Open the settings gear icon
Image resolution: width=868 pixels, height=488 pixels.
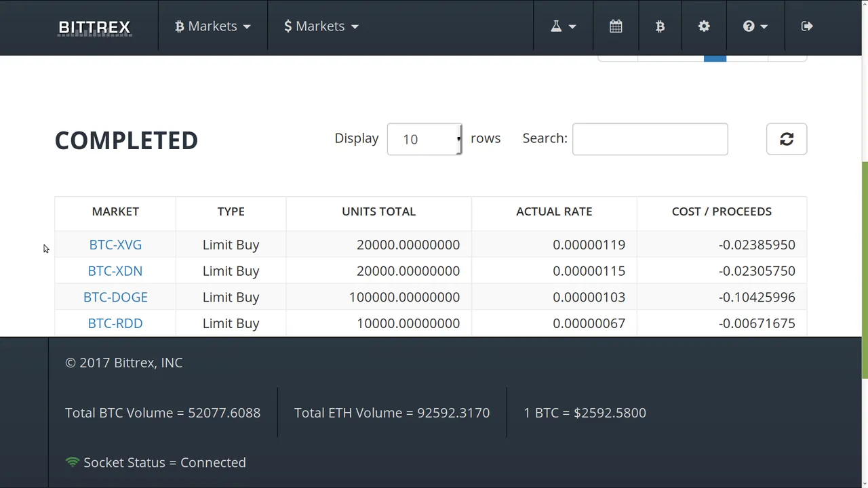(704, 26)
